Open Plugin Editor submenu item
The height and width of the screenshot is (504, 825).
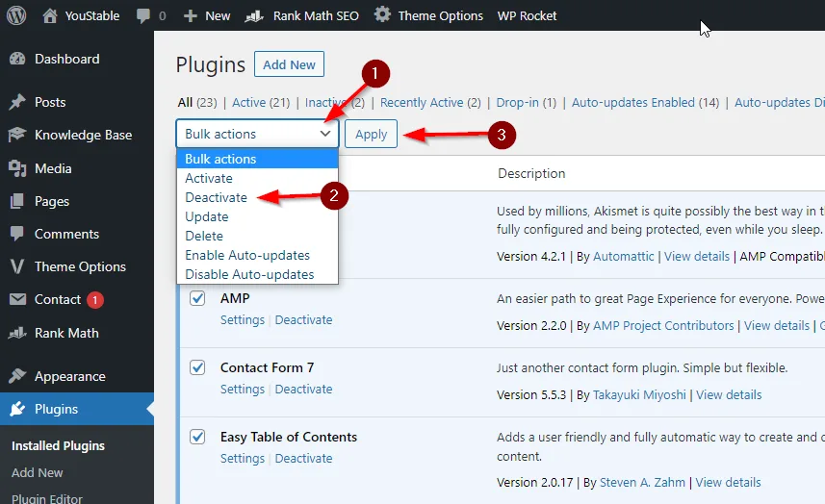47,498
